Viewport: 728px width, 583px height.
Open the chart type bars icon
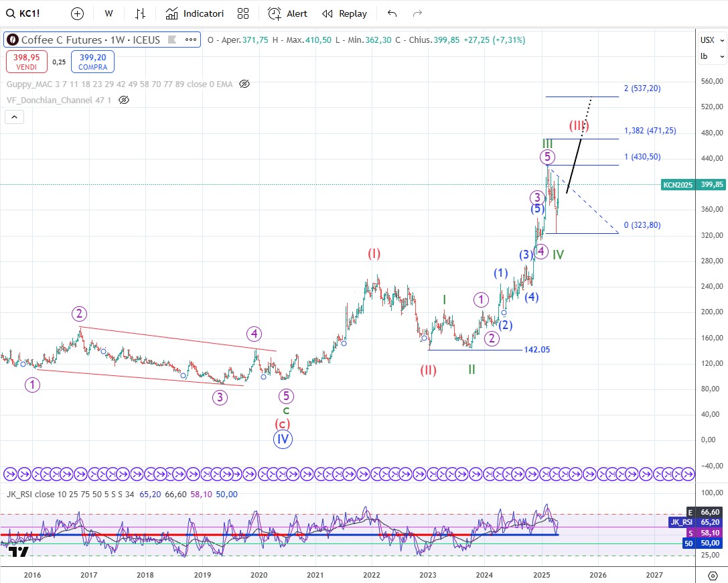[140, 13]
